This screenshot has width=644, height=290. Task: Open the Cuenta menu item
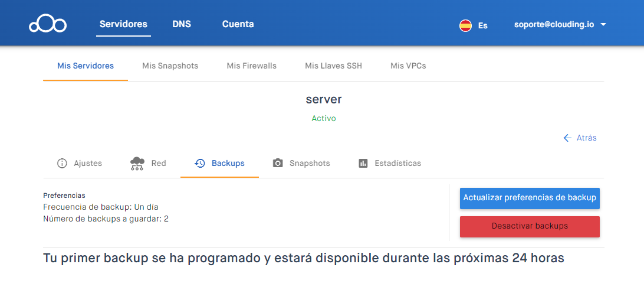[x=238, y=24]
